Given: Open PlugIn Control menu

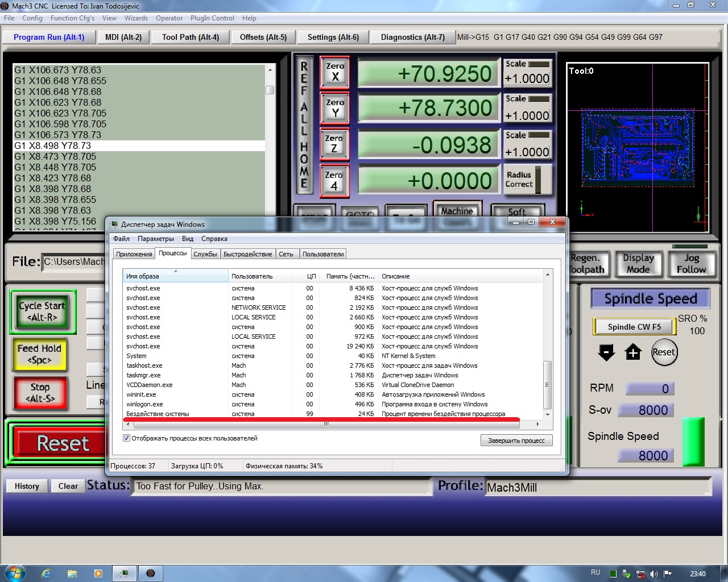Looking at the screenshot, I should click(212, 18).
